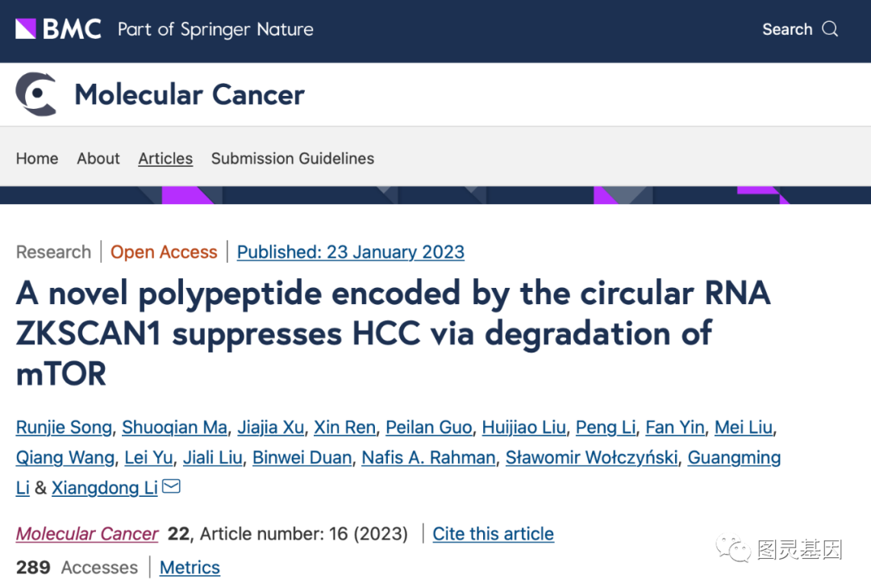Select author Nafis A. Rahman
871x588 pixels.
point(427,457)
